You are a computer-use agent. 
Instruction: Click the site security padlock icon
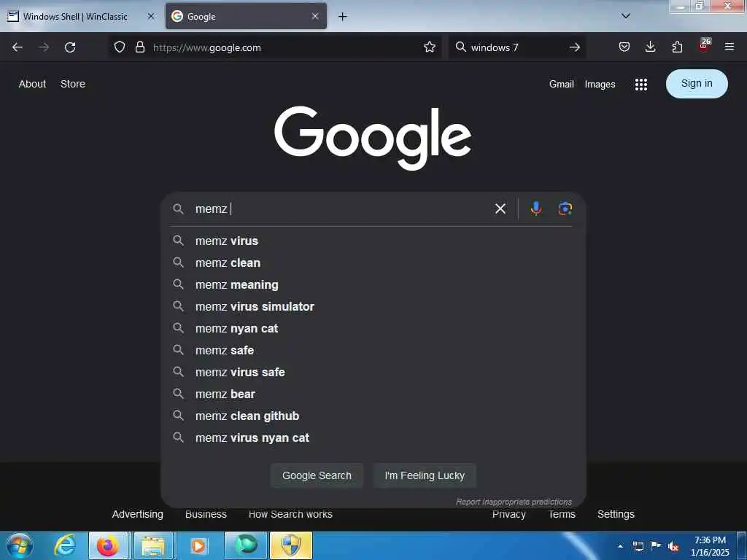[139, 47]
